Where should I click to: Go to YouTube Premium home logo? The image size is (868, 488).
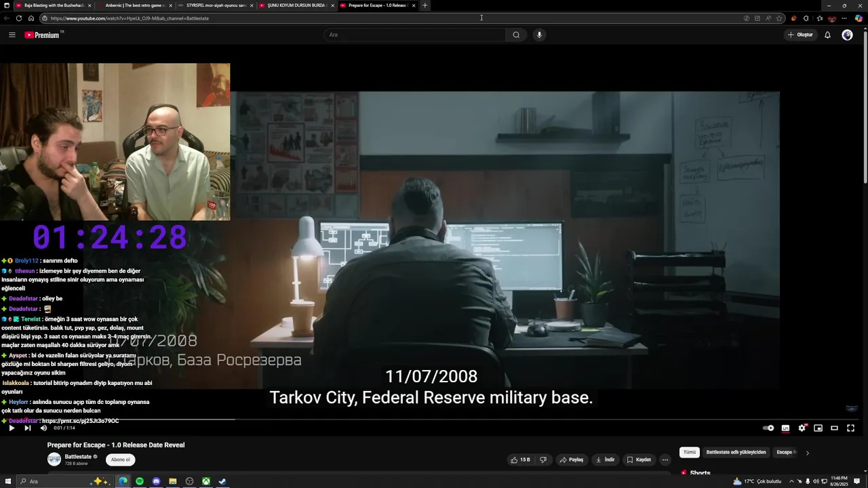(43, 35)
